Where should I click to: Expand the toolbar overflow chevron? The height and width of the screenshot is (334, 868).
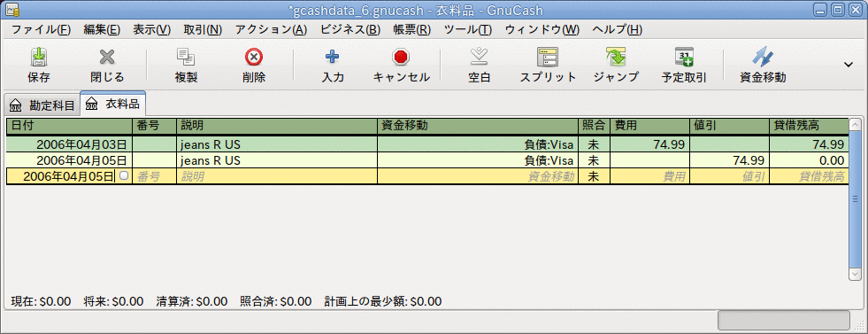pyautogui.click(x=848, y=65)
